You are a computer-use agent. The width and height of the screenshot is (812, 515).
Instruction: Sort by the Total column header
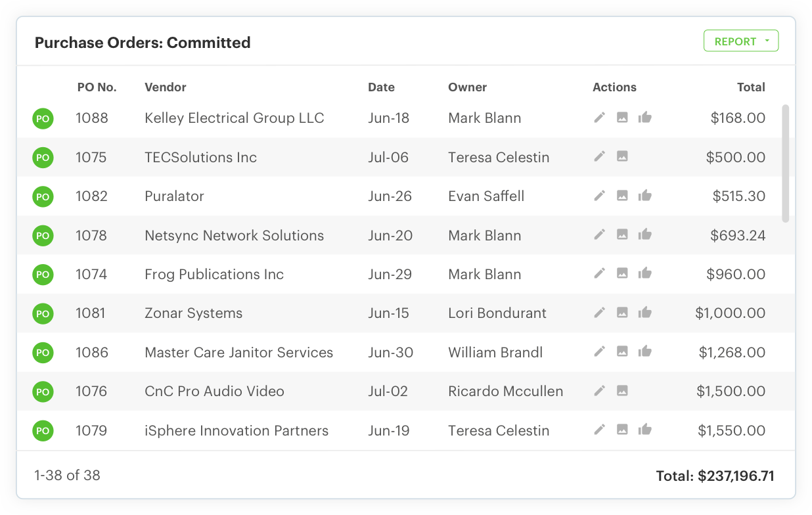tap(751, 87)
